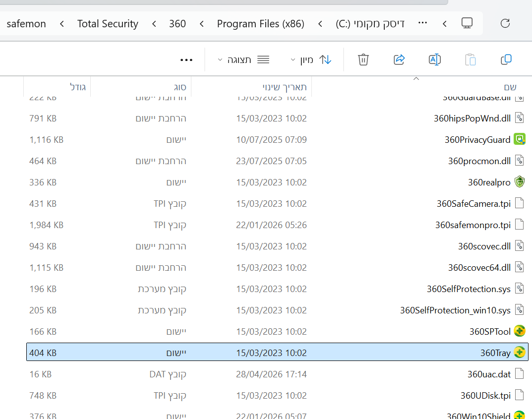Click the 360SelfProtection_win10.sys file icon

(519, 310)
